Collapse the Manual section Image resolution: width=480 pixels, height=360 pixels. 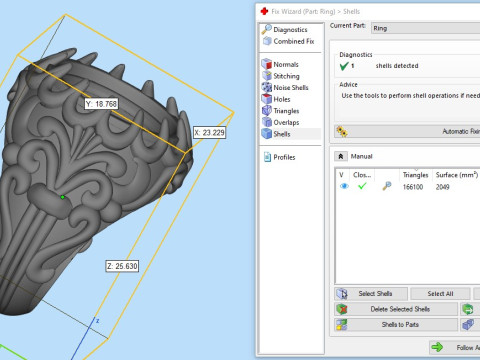[x=341, y=156]
